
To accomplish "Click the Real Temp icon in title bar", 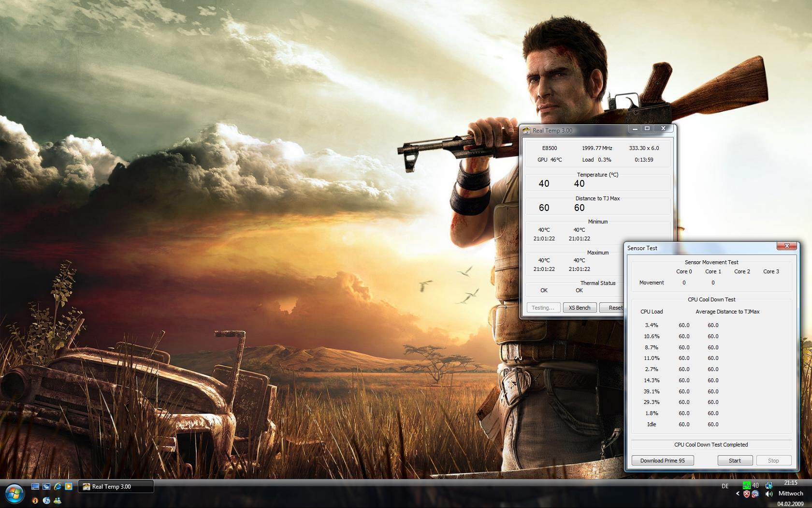I will [526, 130].
